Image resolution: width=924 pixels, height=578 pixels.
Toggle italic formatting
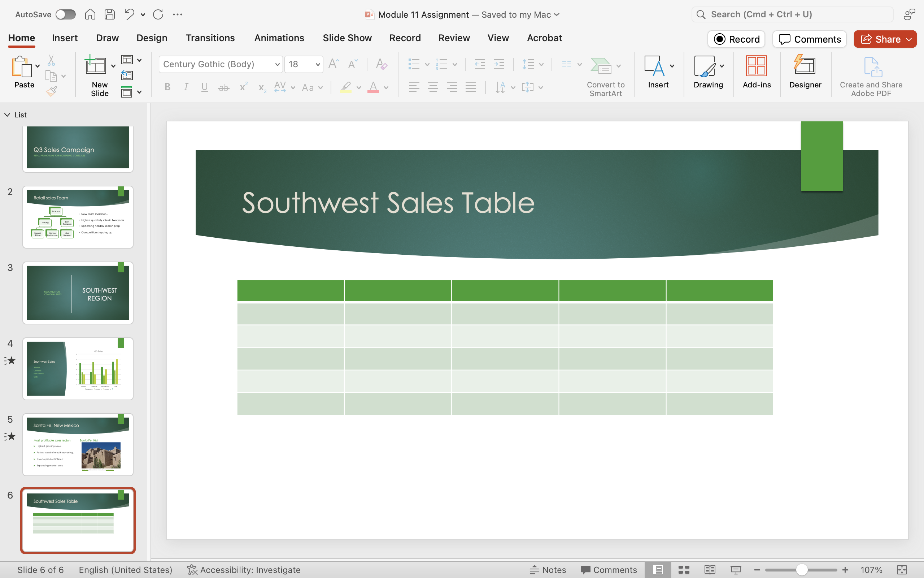tap(186, 87)
